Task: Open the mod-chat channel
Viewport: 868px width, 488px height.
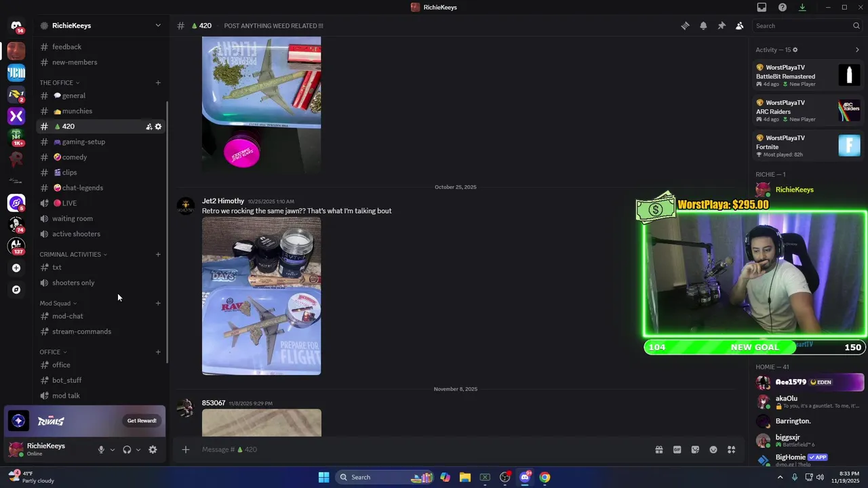Action: [x=101, y=316]
